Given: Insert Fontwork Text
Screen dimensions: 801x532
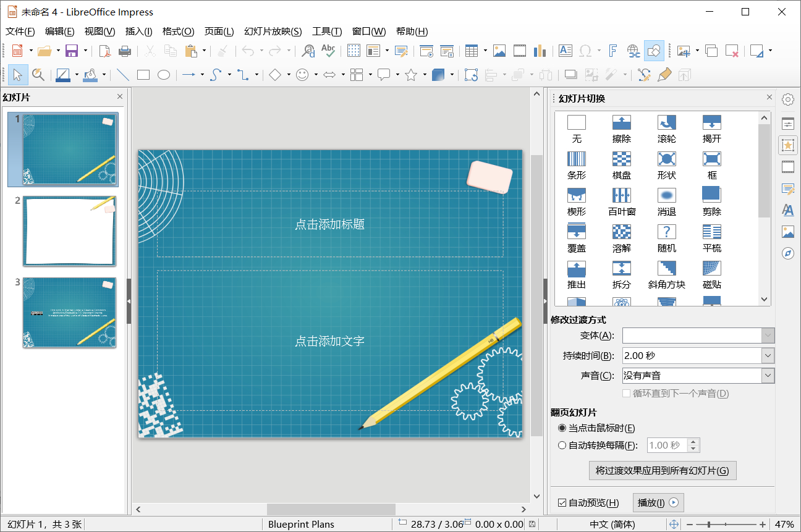Looking at the screenshot, I should (612, 51).
